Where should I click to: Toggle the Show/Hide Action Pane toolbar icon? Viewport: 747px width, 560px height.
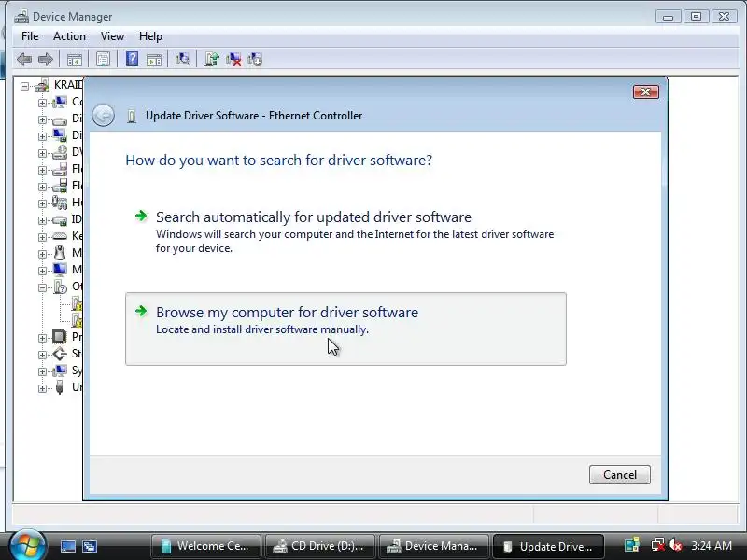154,60
